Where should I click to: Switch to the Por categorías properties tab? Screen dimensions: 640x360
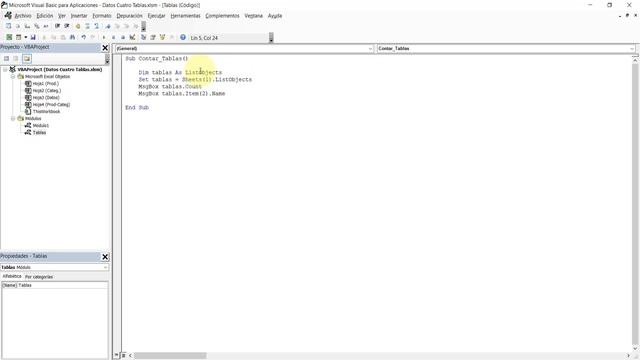coord(39,277)
